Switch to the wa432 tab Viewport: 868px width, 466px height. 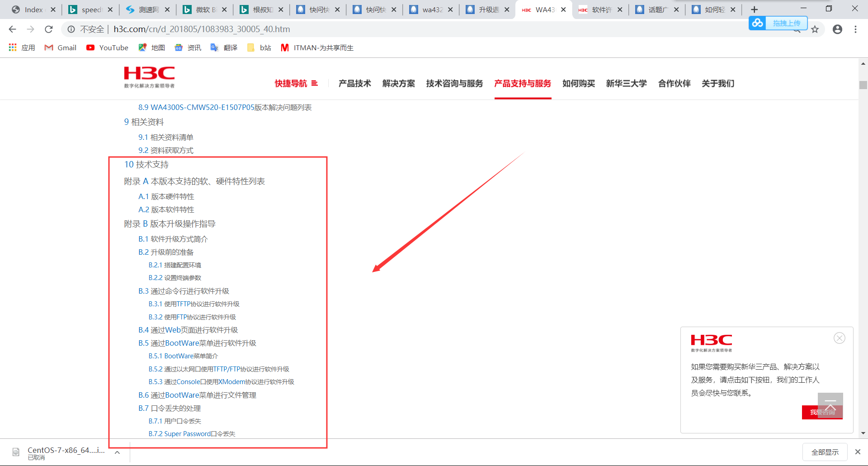point(431,10)
